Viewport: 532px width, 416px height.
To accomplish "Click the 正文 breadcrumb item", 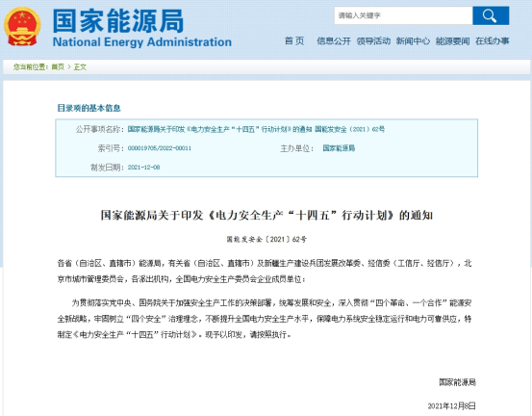I will pyautogui.click(x=80, y=66).
